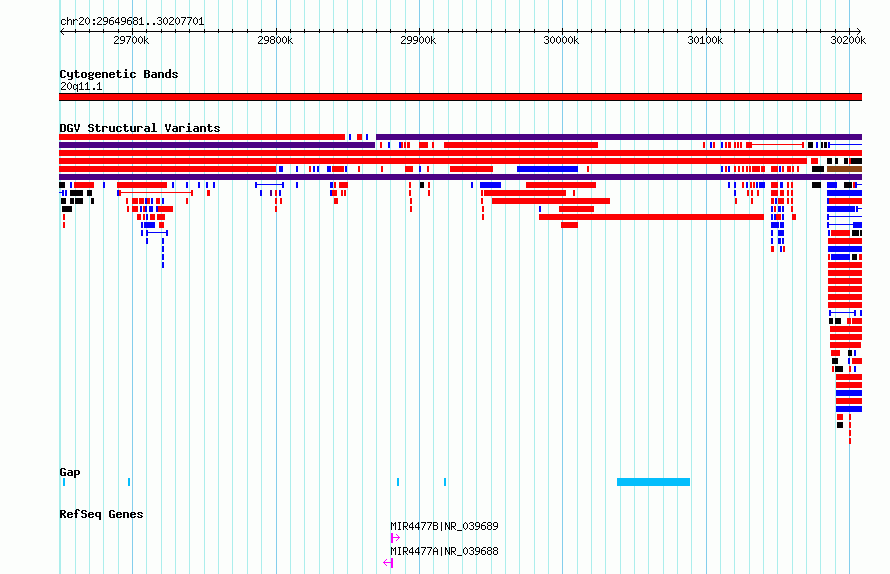The image size is (890, 574).
Task: Click the 20q11.1 band label
Action: (81, 86)
